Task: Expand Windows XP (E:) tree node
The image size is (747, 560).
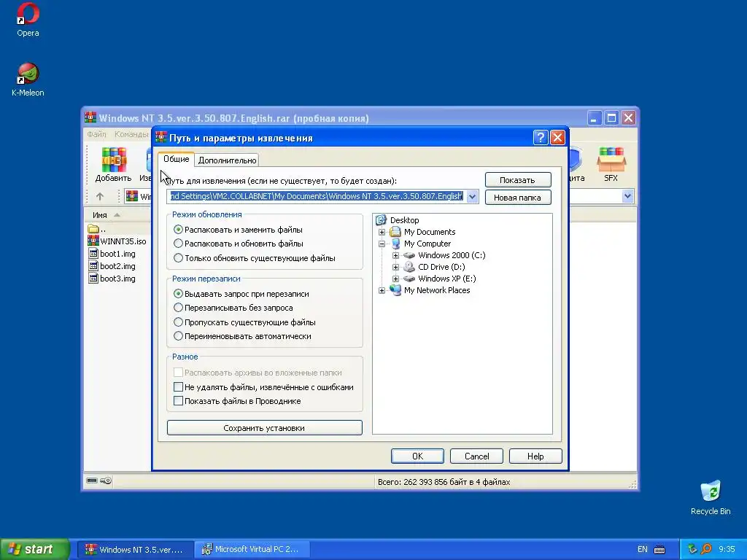Action: coord(395,279)
